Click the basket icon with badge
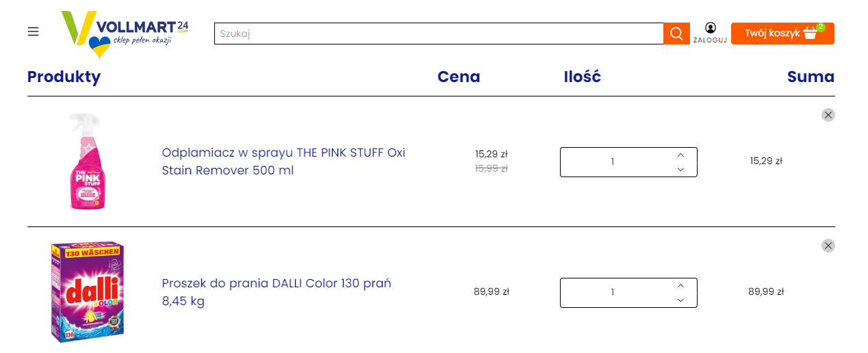 pyautogui.click(x=811, y=33)
